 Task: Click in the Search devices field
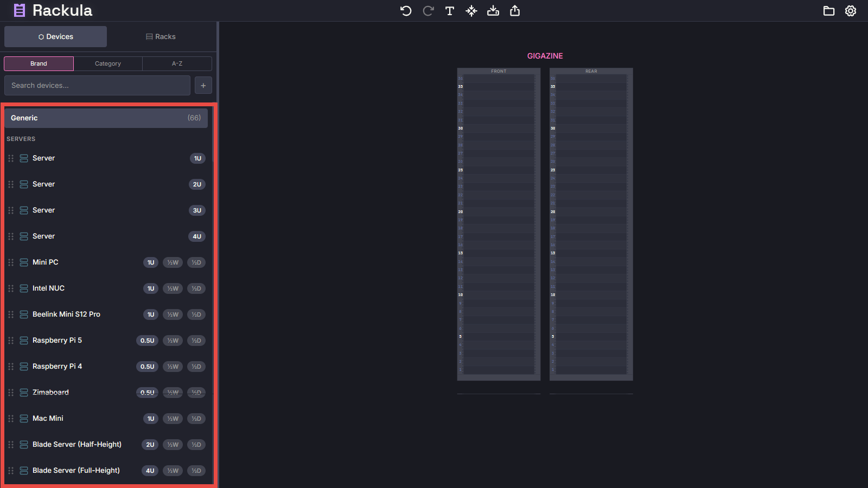(x=97, y=86)
